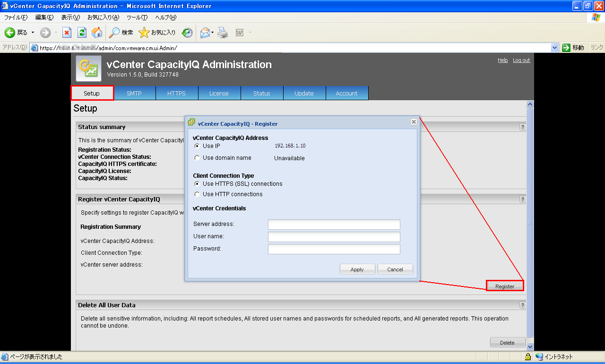This screenshot has width=605, height=364.
Task: Choose Use HTTP connections
Action: [x=197, y=194]
